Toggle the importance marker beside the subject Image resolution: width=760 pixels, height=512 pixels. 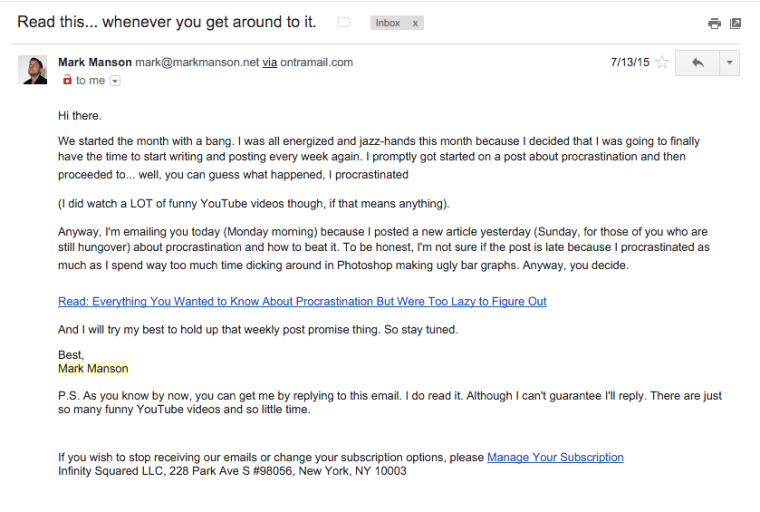tap(344, 22)
